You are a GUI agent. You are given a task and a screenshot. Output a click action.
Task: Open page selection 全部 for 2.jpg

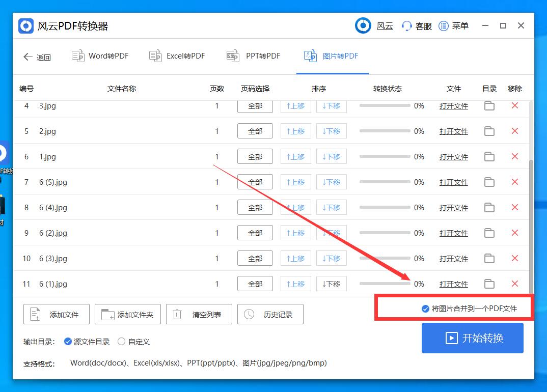coord(255,131)
